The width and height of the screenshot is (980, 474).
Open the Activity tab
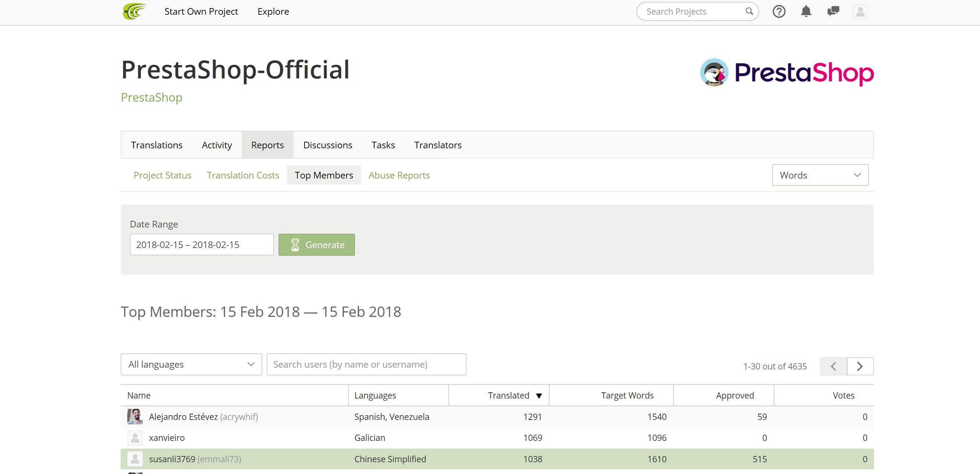(x=217, y=145)
